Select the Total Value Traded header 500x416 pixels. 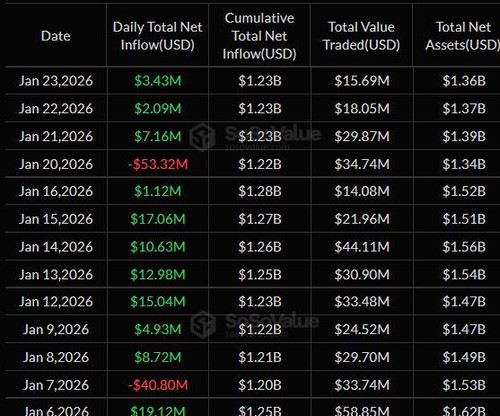362,36
